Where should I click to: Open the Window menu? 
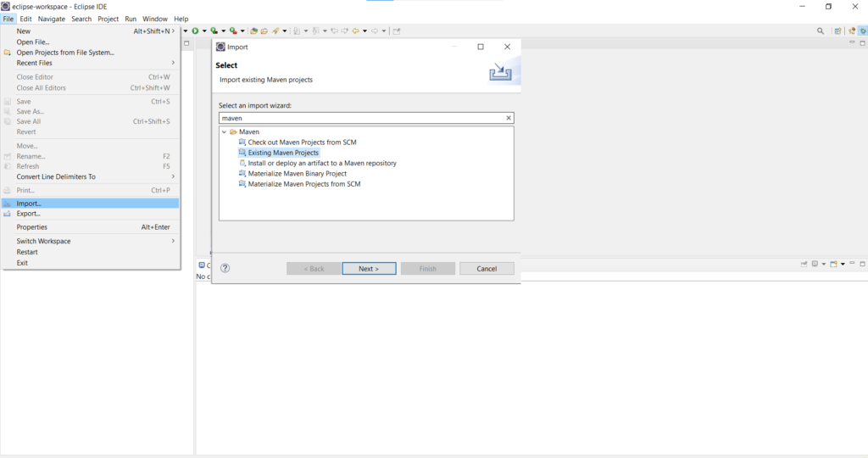155,19
